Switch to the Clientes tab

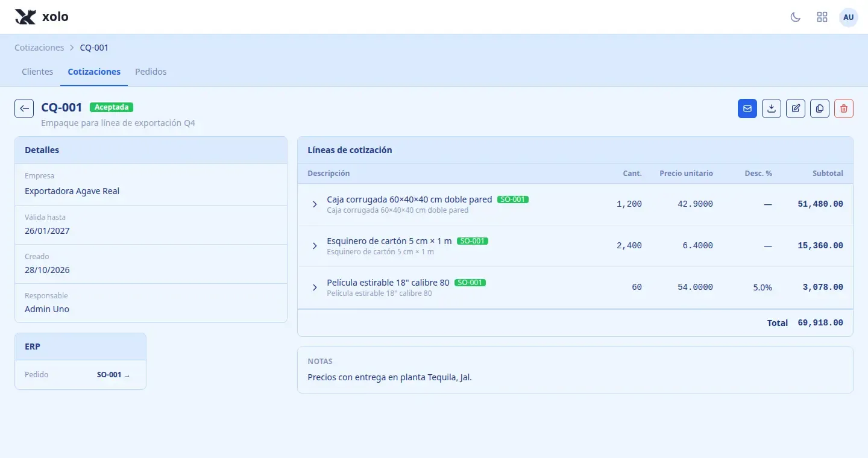click(x=37, y=72)
